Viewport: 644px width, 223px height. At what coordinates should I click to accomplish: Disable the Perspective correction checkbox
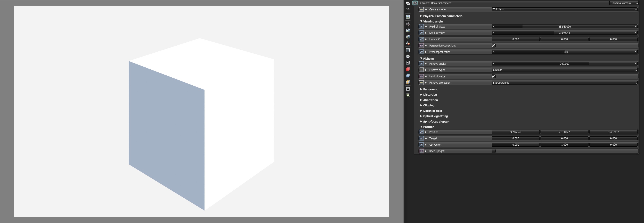(494, 46)
